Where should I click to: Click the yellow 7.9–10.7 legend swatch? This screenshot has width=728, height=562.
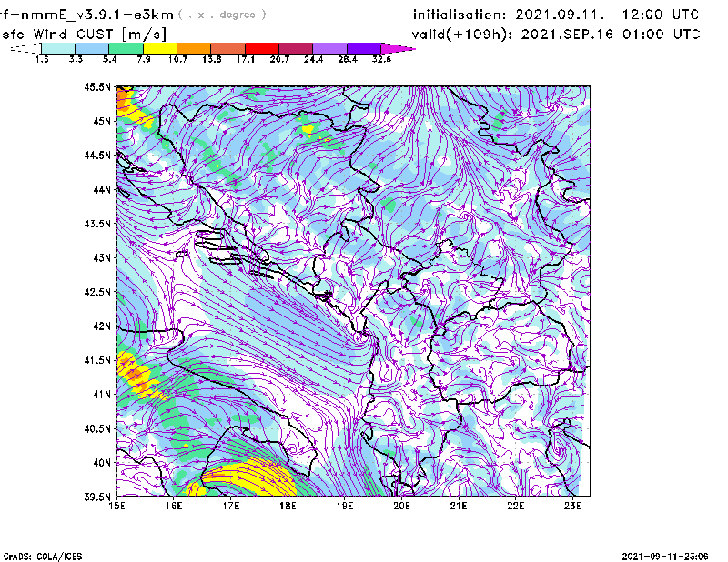point(160,48)
